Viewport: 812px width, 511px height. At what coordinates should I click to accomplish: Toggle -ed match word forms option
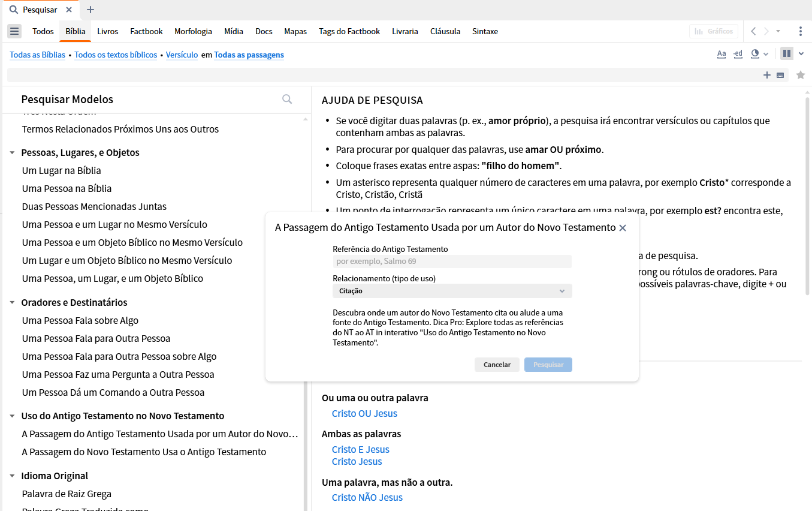coord(738,54)
